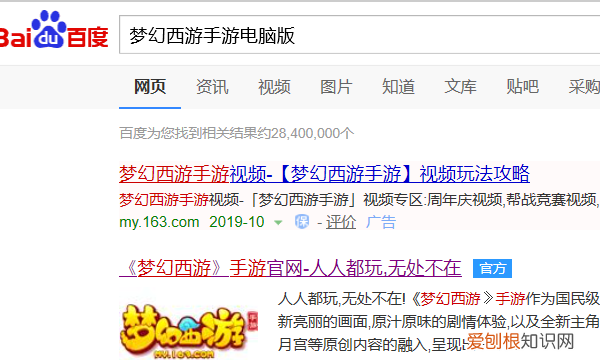Open the 梦幻西游手游视频 玩法攻略 result link
Screen dimensions: 600x360
[324, 174]
